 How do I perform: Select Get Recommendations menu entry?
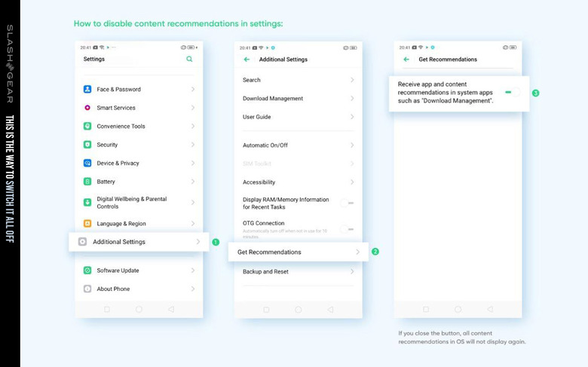298,252
